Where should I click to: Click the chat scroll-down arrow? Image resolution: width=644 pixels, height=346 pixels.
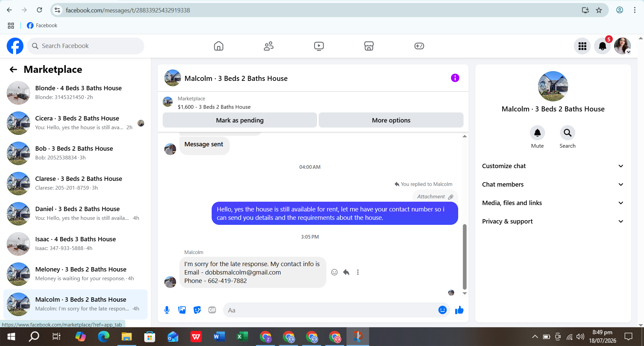click(465, 293)
